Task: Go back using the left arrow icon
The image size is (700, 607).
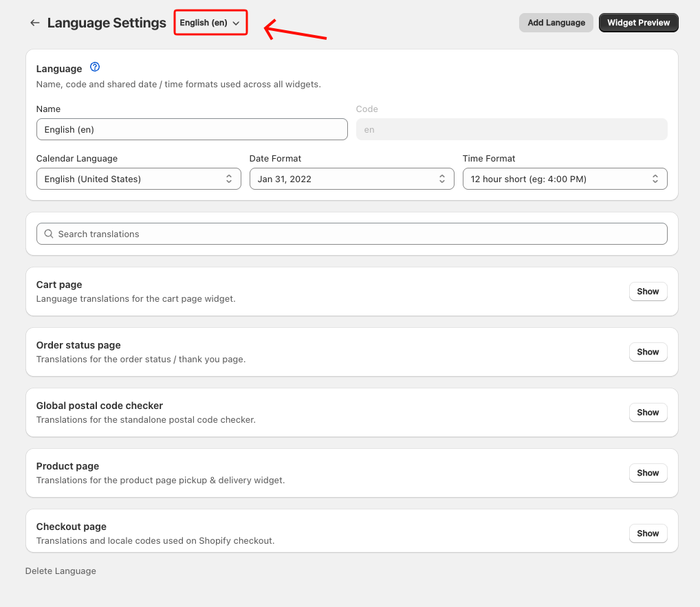Action: coord(35,23)
